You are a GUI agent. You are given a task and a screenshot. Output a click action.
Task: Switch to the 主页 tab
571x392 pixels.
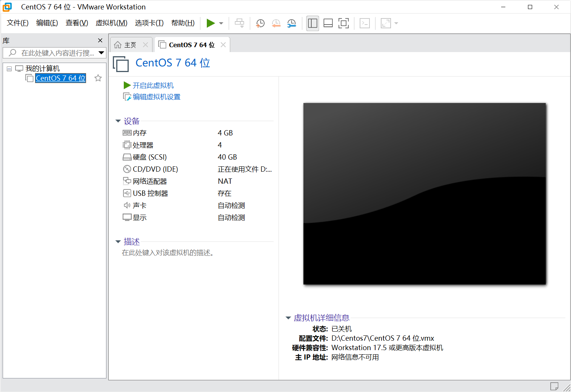(130, 45)
